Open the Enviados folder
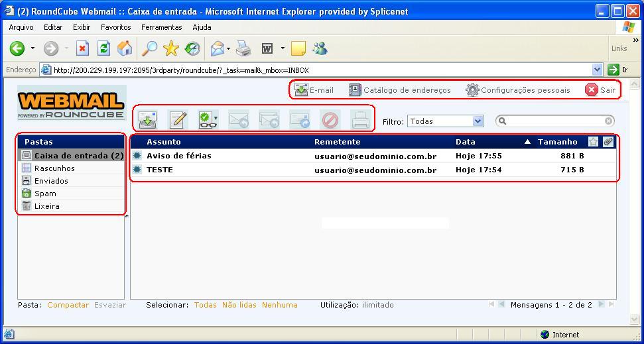This screenshot has height=344, width=644. [72, 181]
